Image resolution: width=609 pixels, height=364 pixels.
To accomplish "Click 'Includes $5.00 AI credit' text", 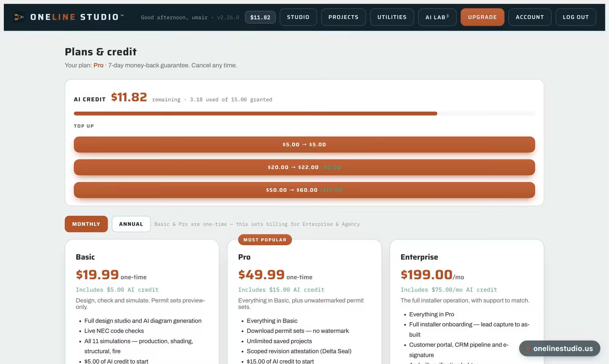I will (x=117, y=290).
